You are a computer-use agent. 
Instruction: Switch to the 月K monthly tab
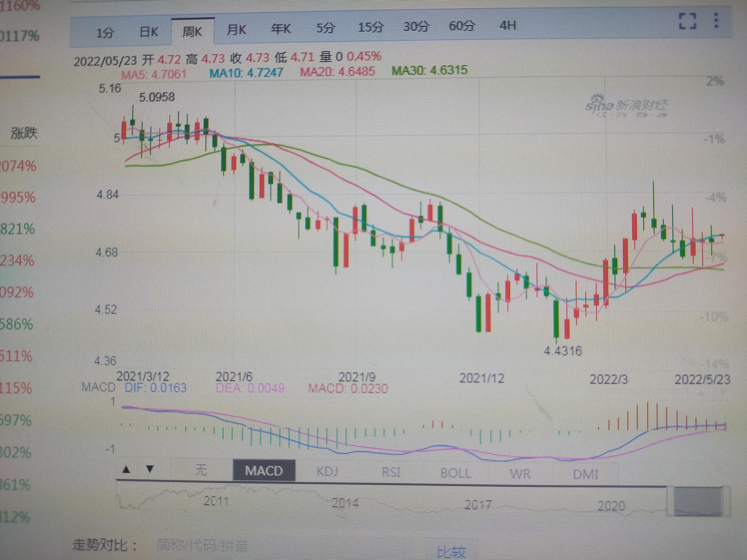coord(236,30)
